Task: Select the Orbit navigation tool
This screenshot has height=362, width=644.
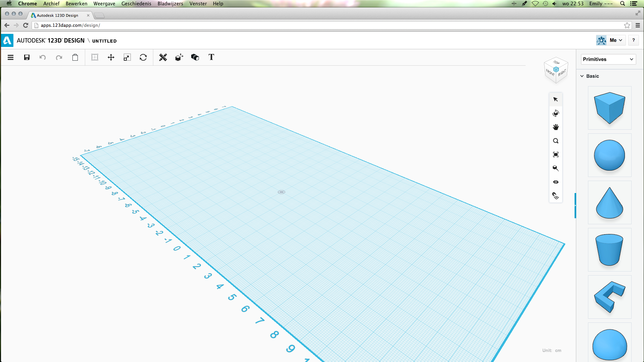Action: [556, 113]
